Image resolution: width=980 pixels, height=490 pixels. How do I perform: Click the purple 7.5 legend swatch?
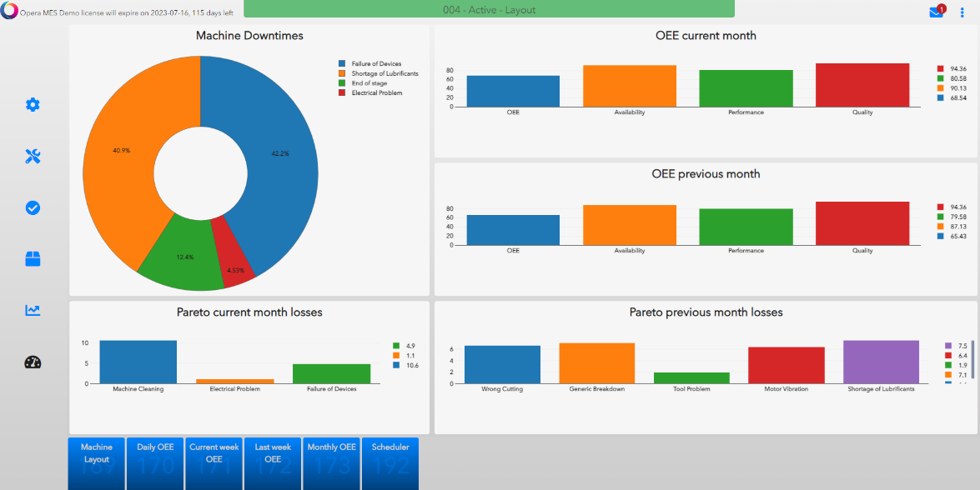[x=948, y=346]
